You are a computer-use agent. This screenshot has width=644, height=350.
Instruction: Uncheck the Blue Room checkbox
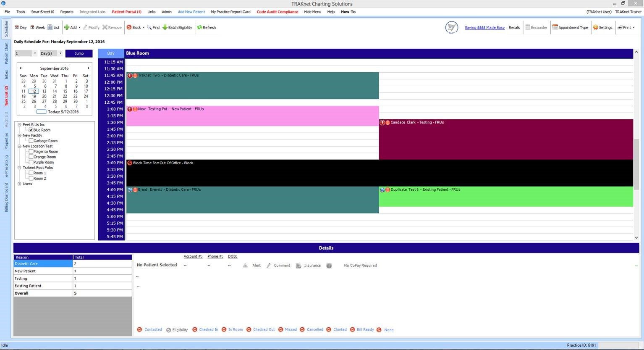tap(31, 130)
